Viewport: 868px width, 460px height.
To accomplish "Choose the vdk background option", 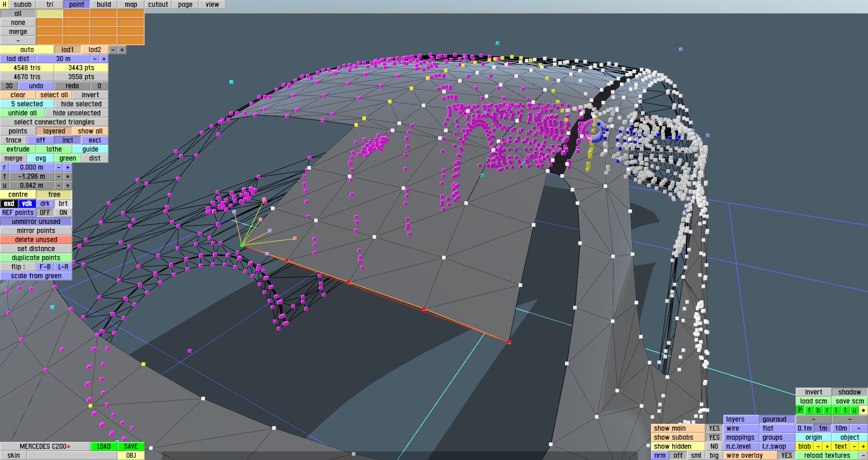I will 27,204.
